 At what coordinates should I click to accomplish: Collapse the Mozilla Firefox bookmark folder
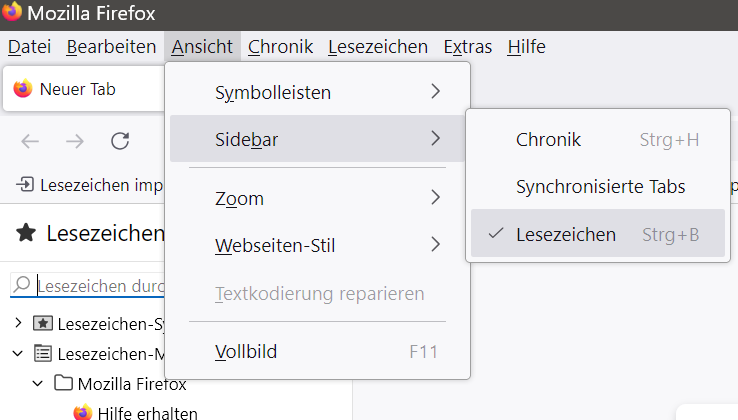tap(38, 383)
